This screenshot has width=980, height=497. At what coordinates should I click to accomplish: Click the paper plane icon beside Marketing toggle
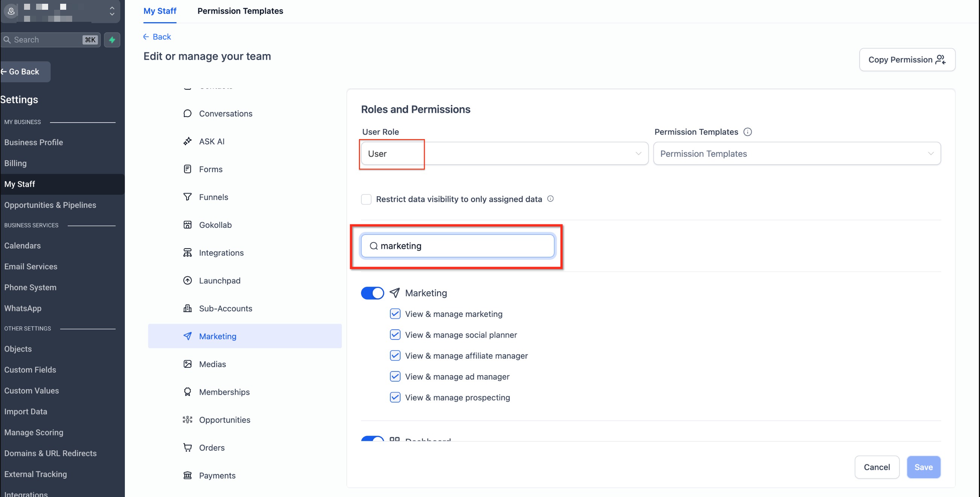pos(394,292)
